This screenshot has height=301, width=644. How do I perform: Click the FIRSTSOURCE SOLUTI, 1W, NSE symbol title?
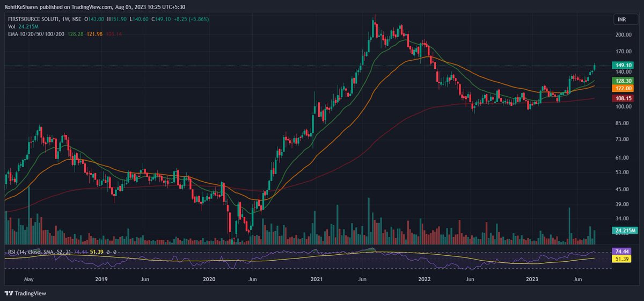44,19
